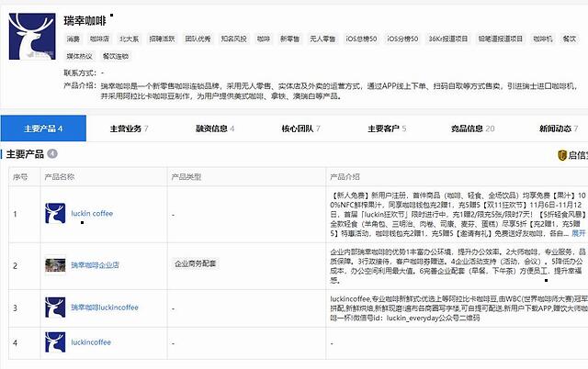Click the 36Kr报道项目 tag

tap(448, 39)
